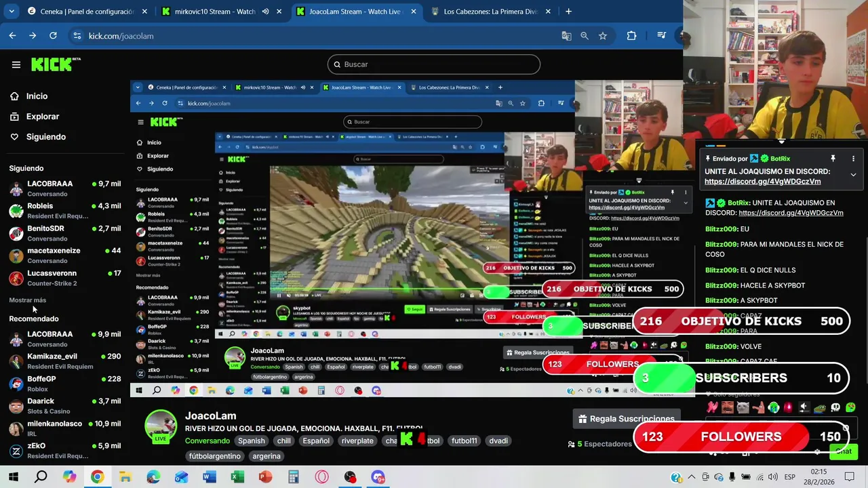
Task: Open Wi-Fi network icon in system tray
Action: (x=759, y=477)
